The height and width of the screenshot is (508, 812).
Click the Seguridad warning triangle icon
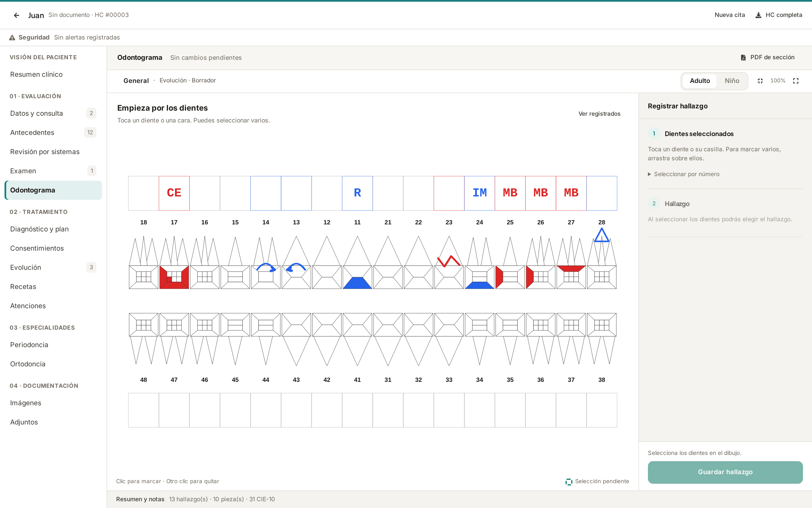click(x=12, y=38)
